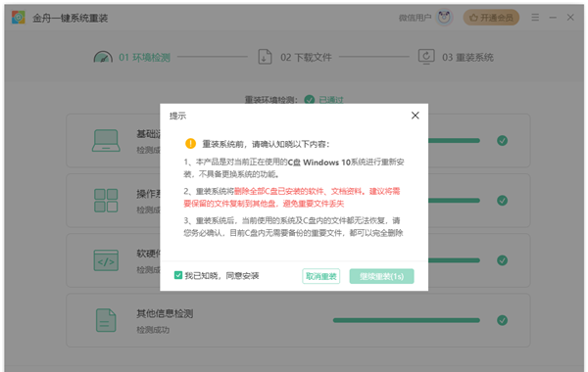Click the laptop basic info icon

pyautogui.click(x=106, y=141)
